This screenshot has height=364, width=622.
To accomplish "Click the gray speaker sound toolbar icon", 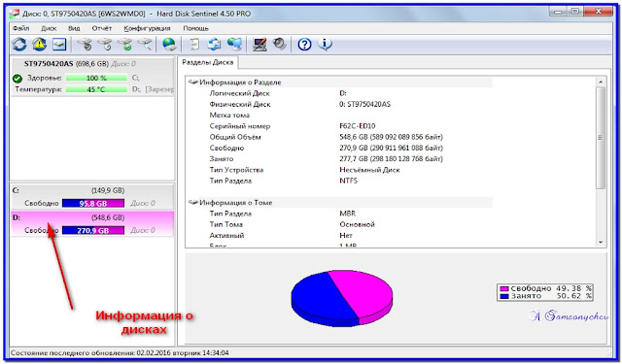I will click(280, 44).
